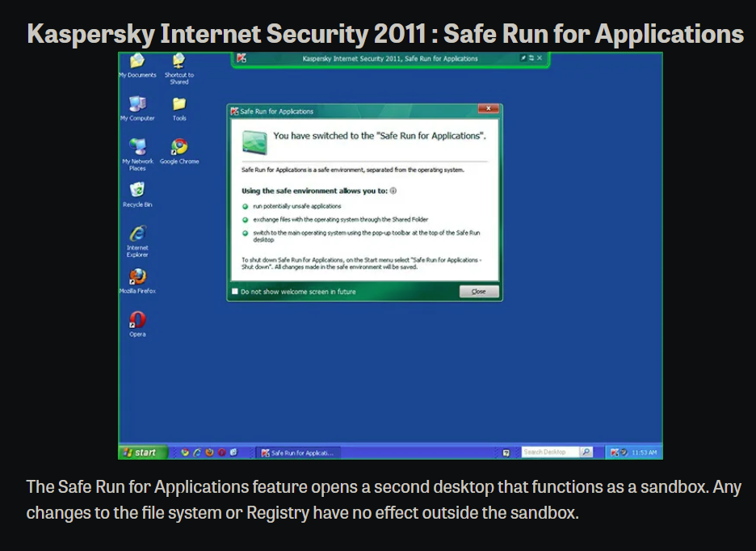This screenshot has width=756, height=551.
Task: Click the Kaspersky logo on the top pop-up toolbar
Action: pyautogui.click(x=241, y=58)
